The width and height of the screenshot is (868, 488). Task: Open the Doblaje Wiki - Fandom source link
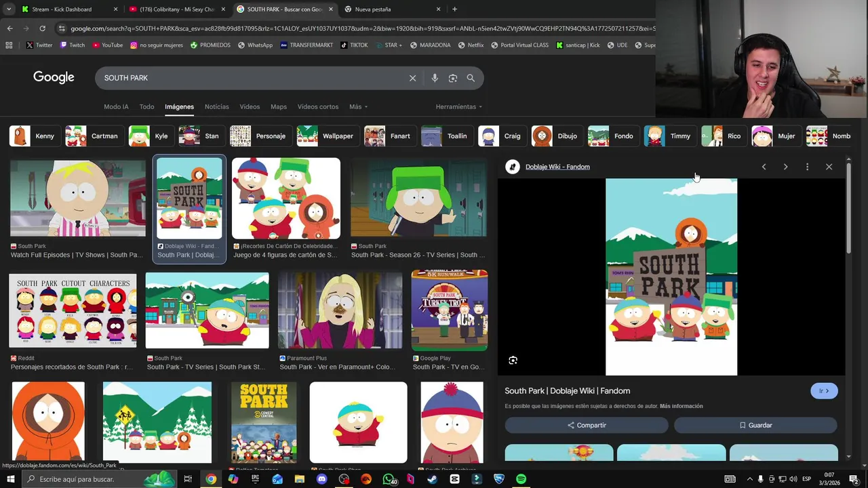557,167
